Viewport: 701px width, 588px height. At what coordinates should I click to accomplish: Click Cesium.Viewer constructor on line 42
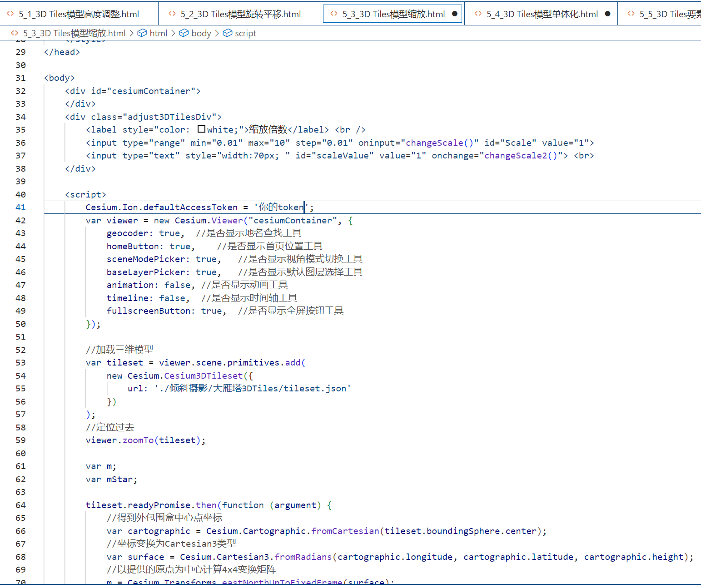pyautogui.click(x=209, y=221)
